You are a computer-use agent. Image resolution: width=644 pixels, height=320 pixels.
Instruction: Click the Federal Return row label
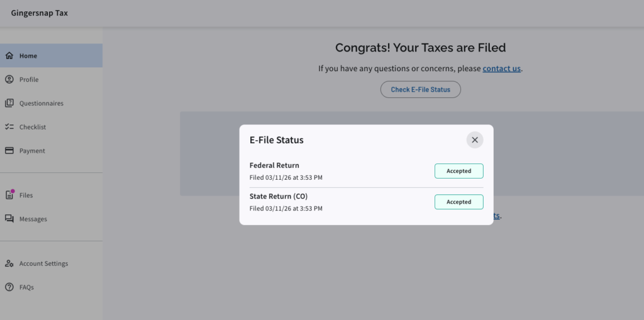tap(274, 165)
